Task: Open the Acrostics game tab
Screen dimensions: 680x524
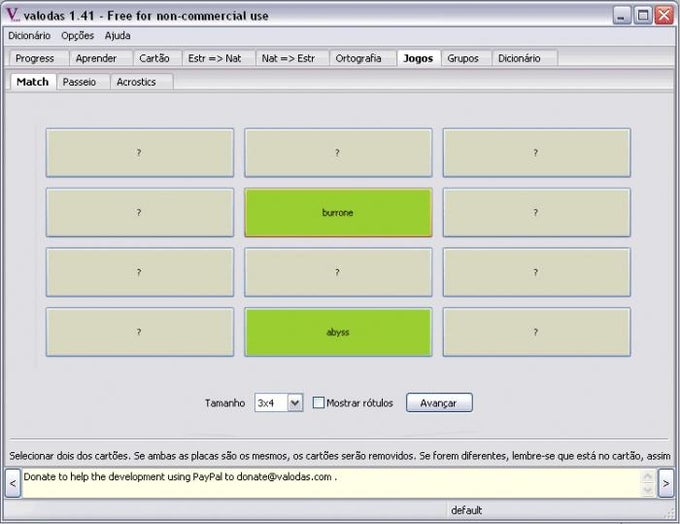Action: click(141, 82)
